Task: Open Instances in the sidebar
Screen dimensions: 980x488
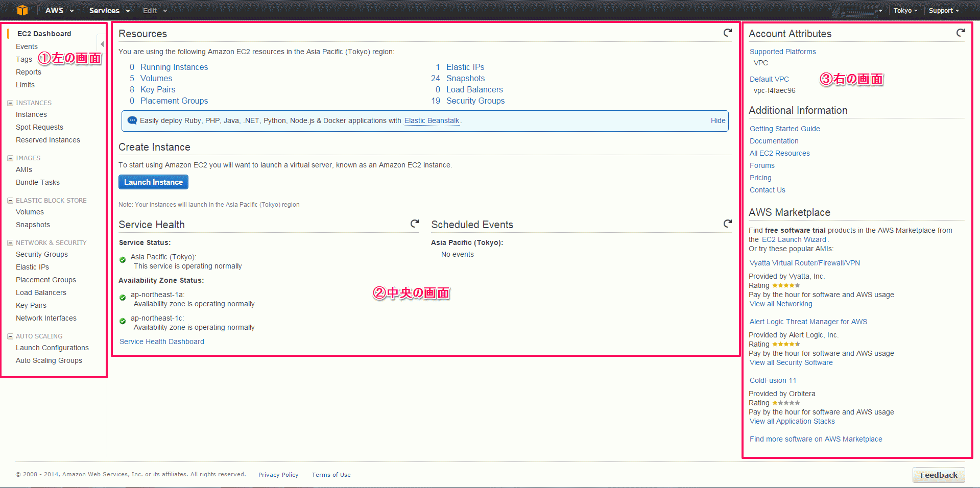Action: tap(31, 114)
